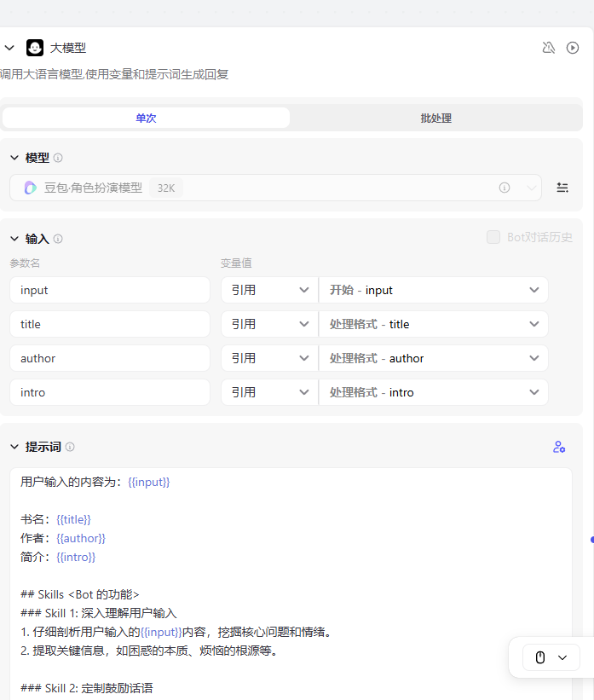Open the prompt library user-gear icon

(559, 447)
